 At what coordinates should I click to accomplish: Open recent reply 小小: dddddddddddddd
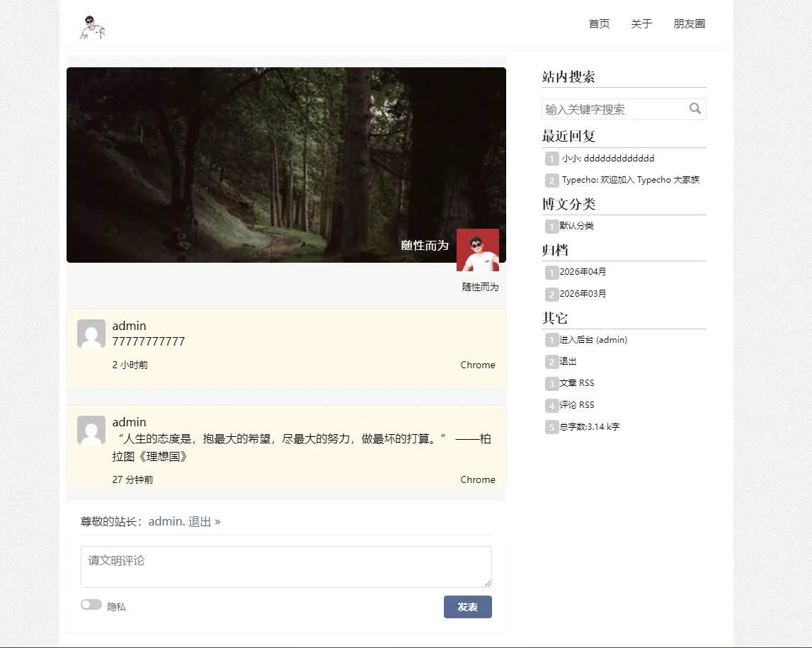coord(608,159)
